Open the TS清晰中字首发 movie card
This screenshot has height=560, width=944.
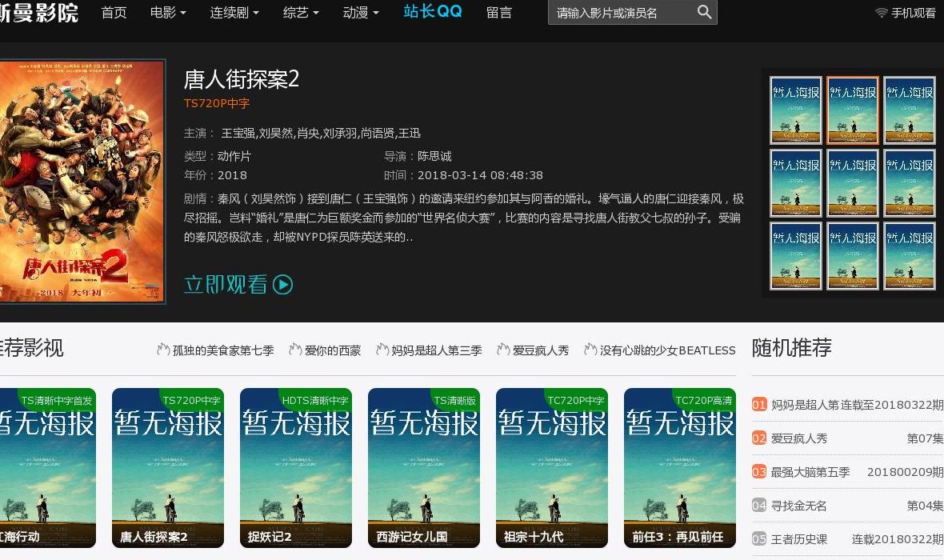coord(47,468)
